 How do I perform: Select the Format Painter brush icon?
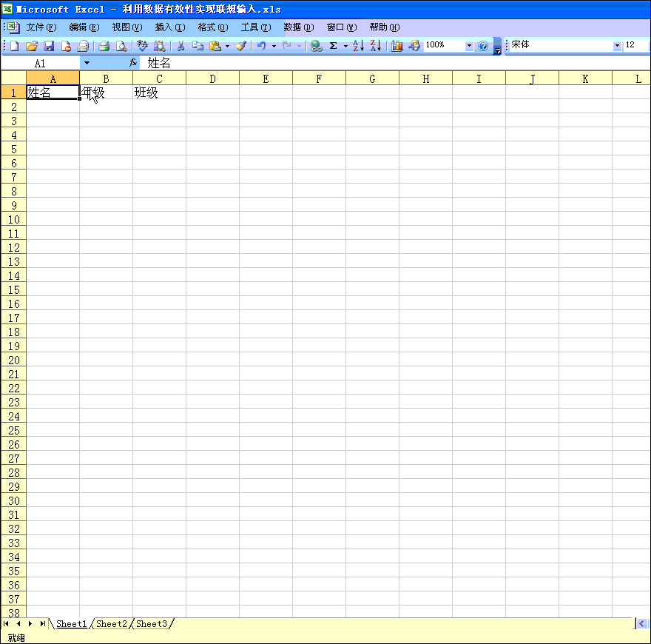click(240, 46)
